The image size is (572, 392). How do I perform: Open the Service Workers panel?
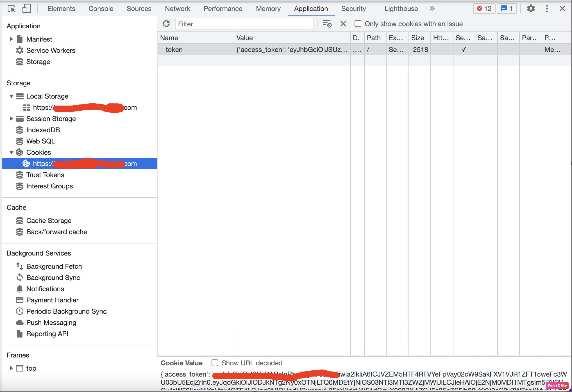50,51
